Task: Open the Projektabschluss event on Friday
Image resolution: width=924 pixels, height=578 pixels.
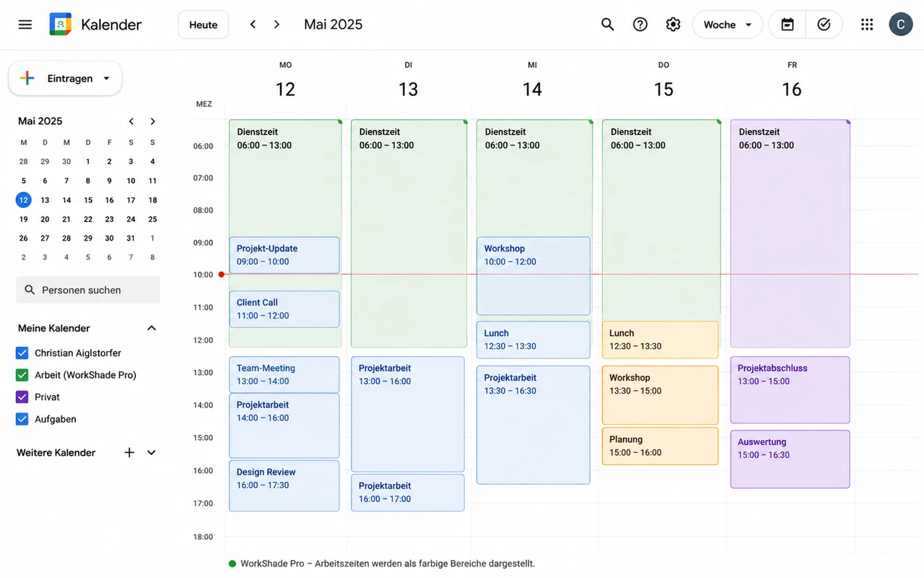Action: [790, 390]
